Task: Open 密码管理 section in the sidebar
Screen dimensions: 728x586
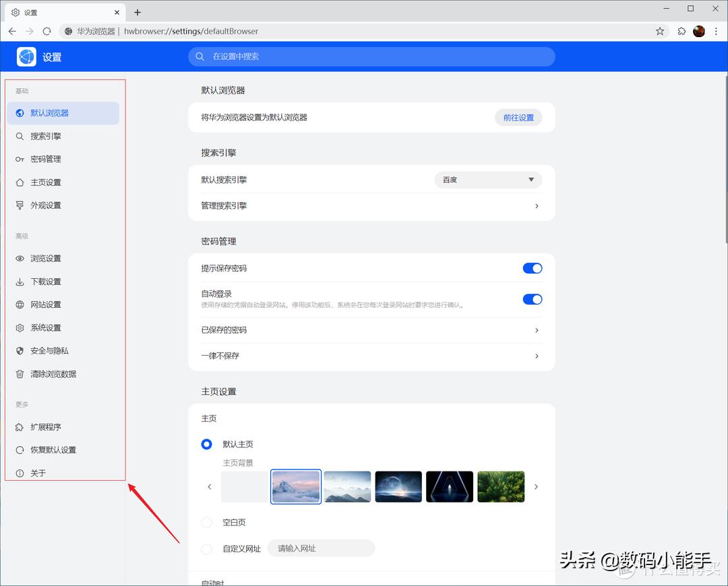Action: 46,159
